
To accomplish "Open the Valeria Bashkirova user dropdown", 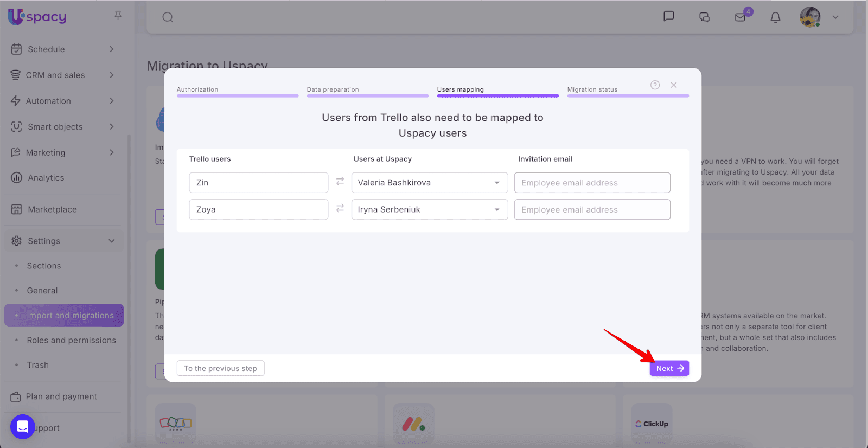I will tap(429, 183).
